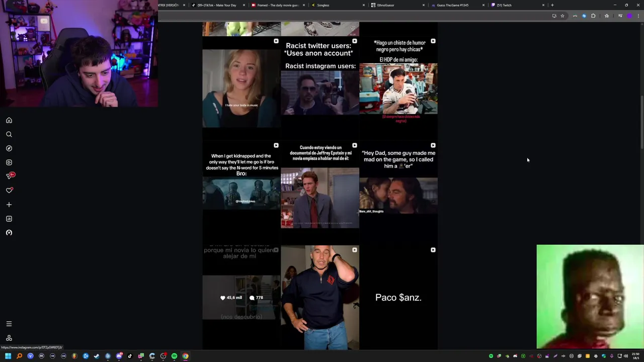Open the 'Paco $anz.' reel
The image size is (644, 362).
tap(398, 297)
